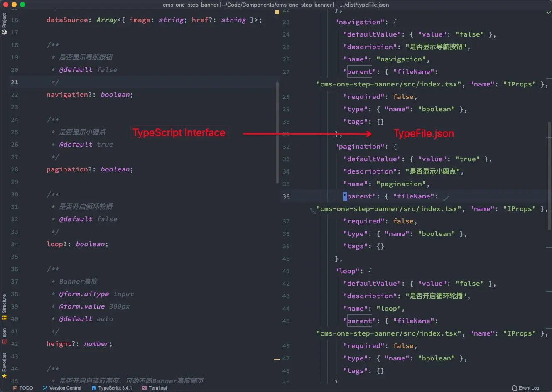
Task: Click "defaultValue" with value "true" on line 33
Action: 417,159
